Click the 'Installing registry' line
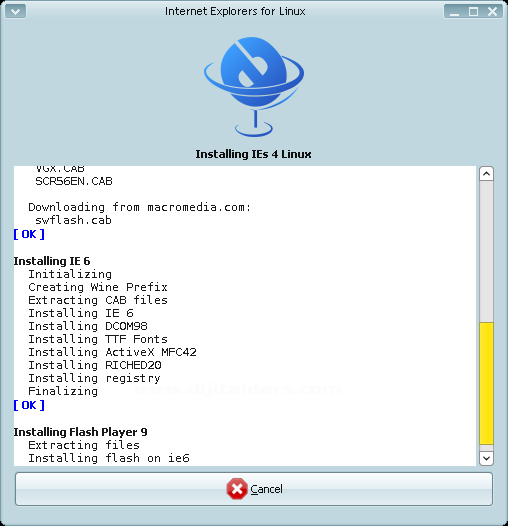This screenshot has width=508, height=526. pos(94,378)
